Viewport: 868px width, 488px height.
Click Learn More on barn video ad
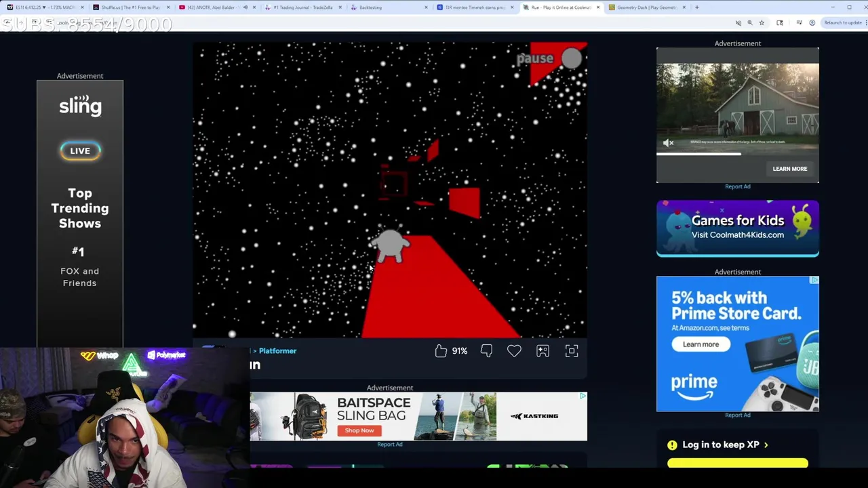point(789,169)
